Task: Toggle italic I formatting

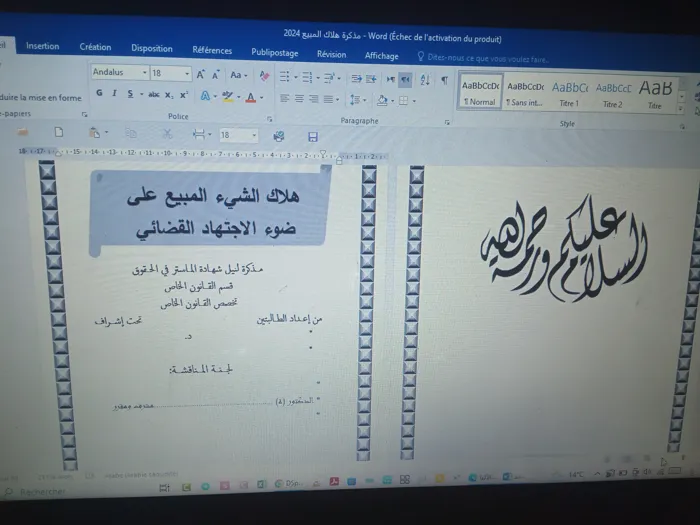Action: click(114, 93)
